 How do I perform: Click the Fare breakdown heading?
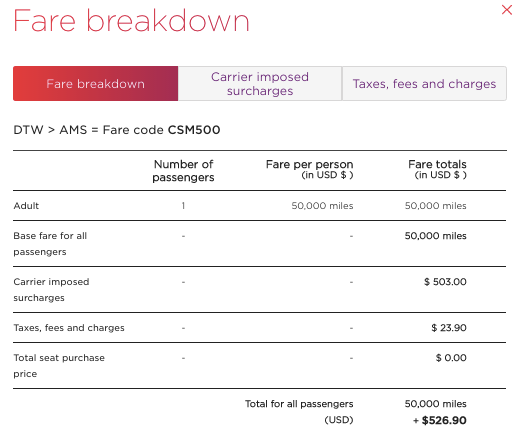tap(131, 21)
